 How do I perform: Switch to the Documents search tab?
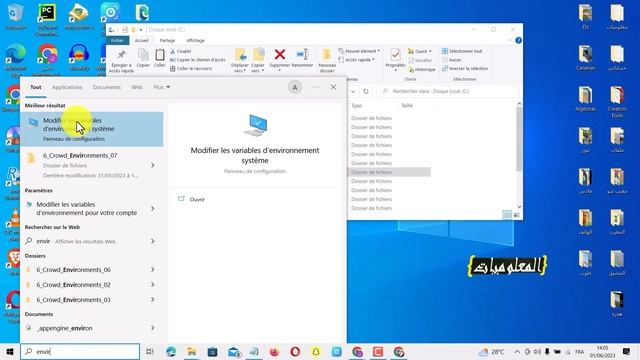(x=107, y=87)
